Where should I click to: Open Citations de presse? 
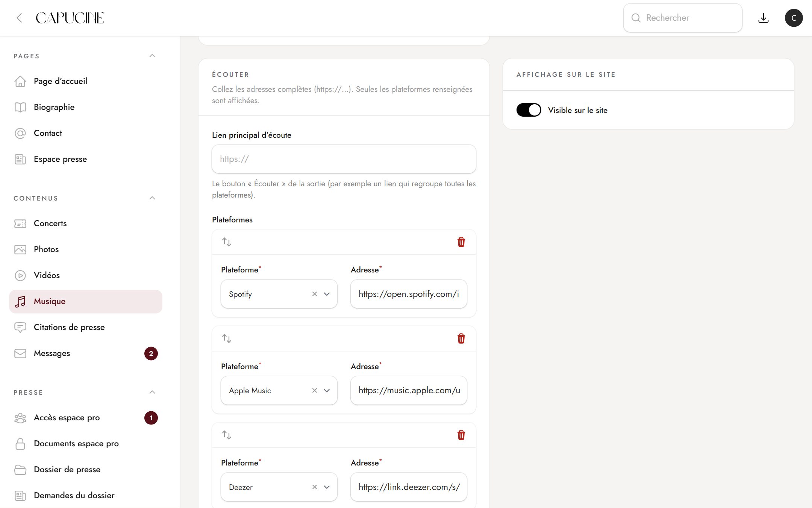86,327
